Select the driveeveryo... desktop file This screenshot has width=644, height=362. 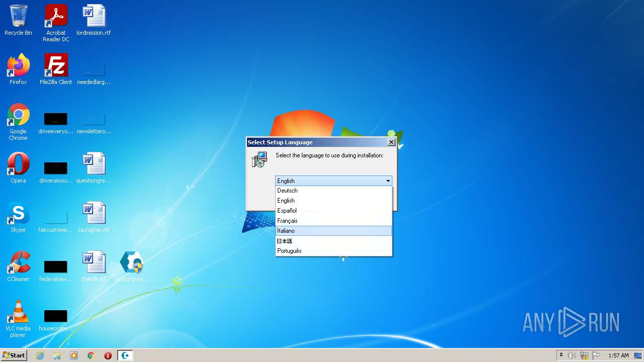pyautogui.click(x=56, y=122)
